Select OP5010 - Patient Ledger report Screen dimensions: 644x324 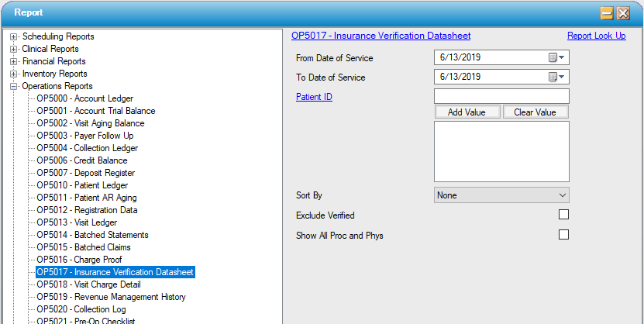[82, 185]
